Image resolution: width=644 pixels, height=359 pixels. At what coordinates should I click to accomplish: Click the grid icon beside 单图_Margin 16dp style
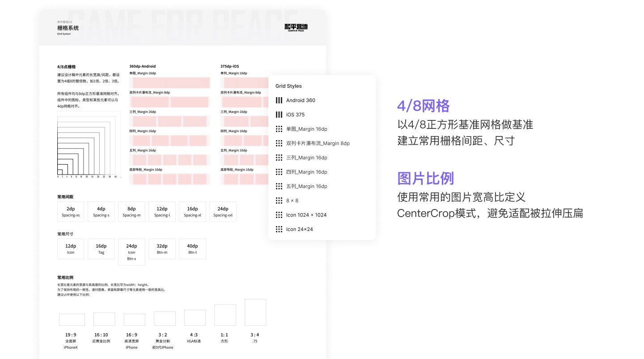click(x=279, y=129)
